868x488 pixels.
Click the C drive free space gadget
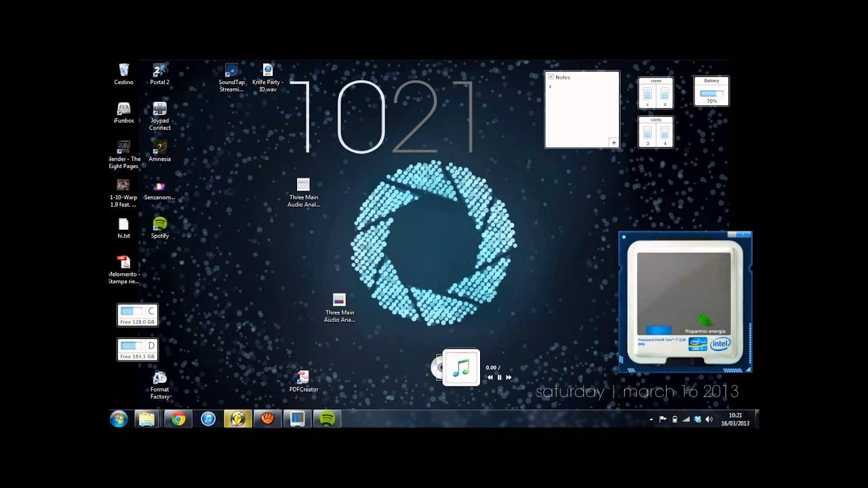(x=138, y=315)
